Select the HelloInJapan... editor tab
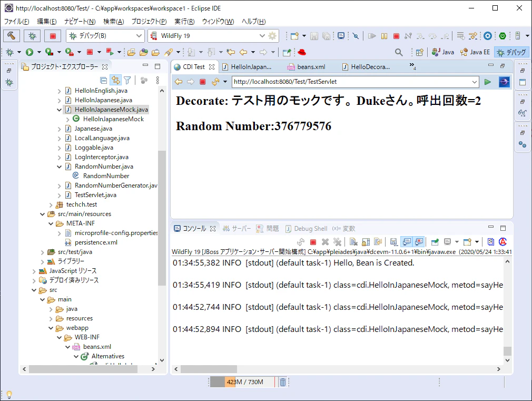Viewport: 532px width, 401px height. pos(247,67)
